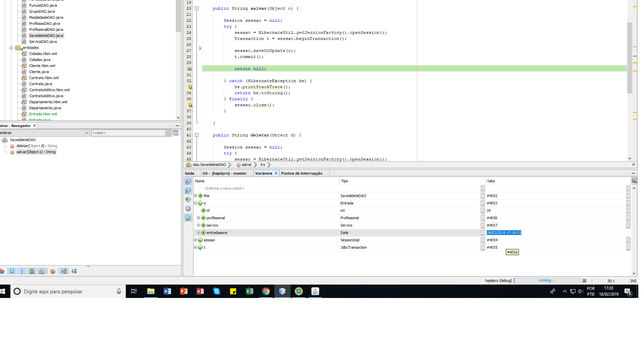Screen dimensions: 644x362
Task: Toggle show fields filter in Navigator
Action: [12, 271]
